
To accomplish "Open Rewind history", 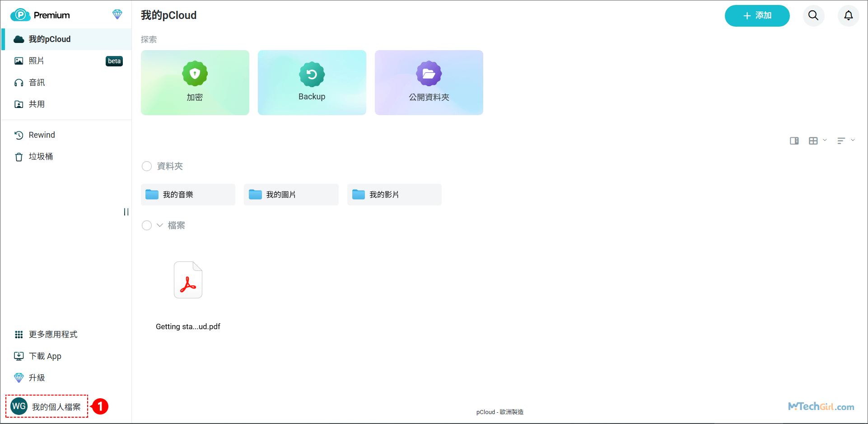I will [x=67, y=135].
